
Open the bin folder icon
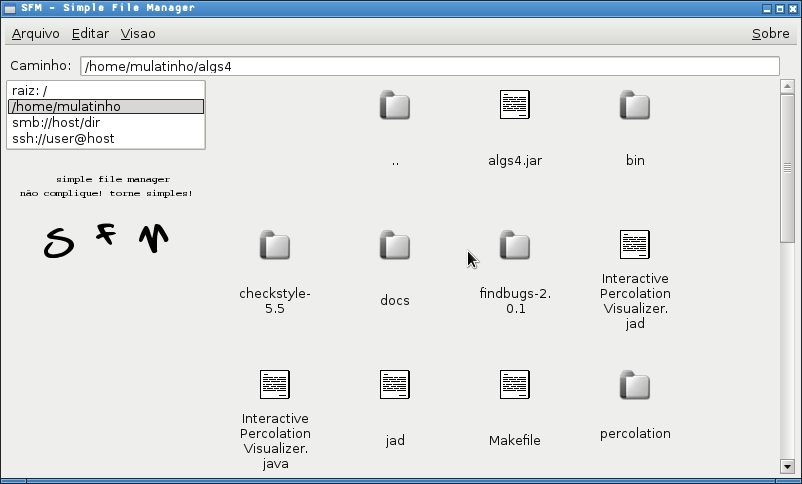point(635,105)
